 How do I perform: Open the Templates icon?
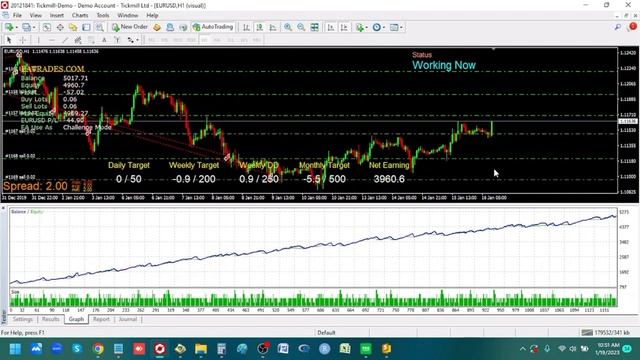(394, 27)
